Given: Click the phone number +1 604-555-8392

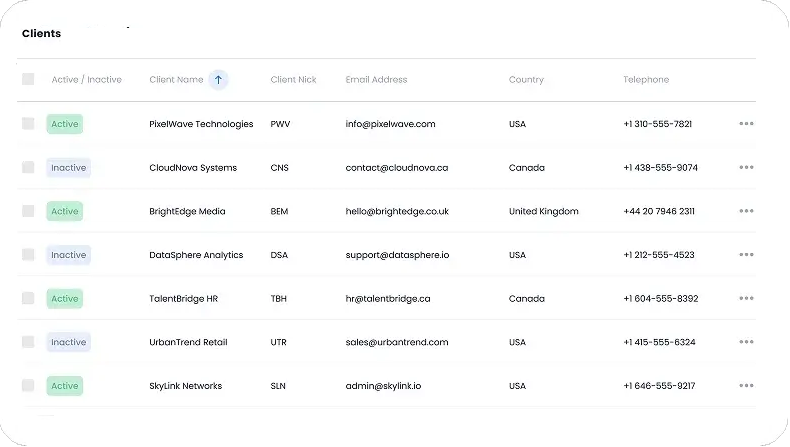Looking at the screenshot, I should (661, 299).
